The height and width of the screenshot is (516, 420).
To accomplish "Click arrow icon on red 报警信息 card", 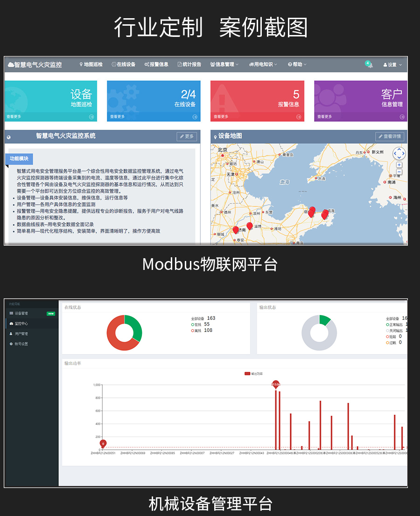I will click(298, 117).
